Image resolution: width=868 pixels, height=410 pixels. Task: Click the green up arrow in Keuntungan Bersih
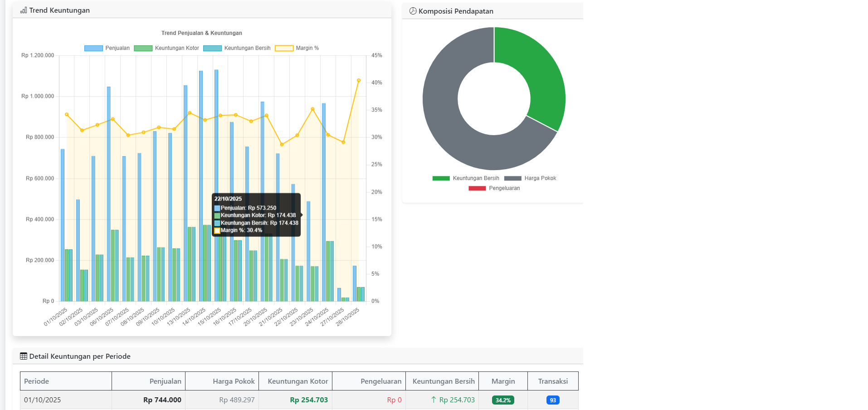tap(434, 400)
